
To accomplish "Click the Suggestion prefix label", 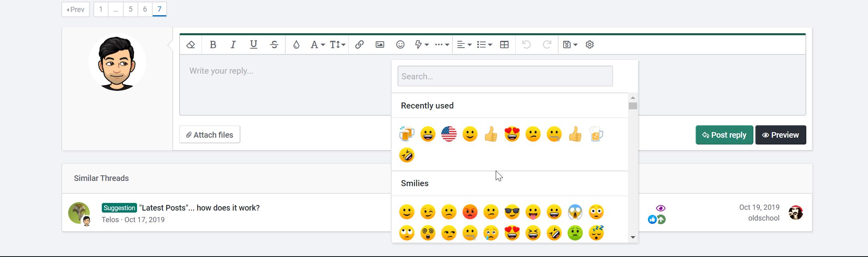I will [x=119, y=208].
